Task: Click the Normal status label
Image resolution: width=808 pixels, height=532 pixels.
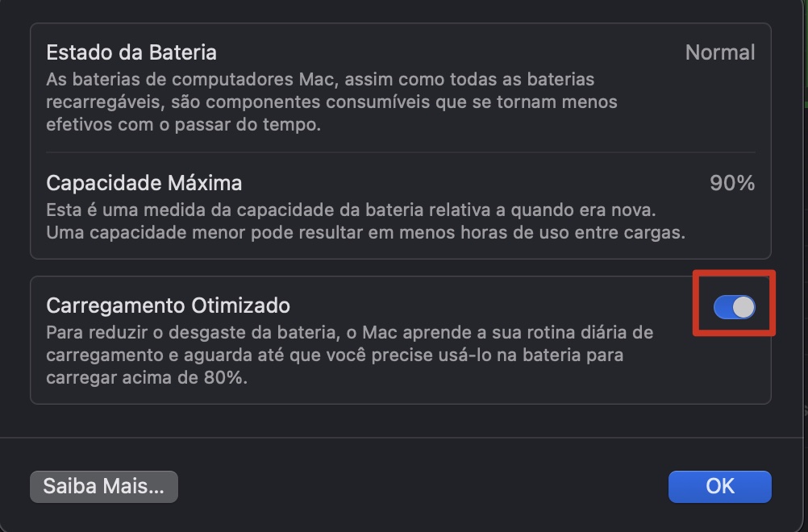Action: (x=720, y=52)
